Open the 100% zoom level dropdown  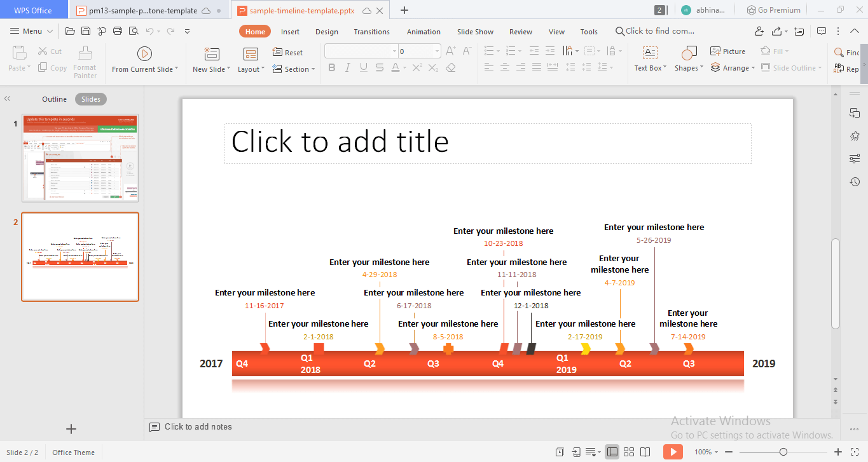pyautogui.click(x=706, y=452)
